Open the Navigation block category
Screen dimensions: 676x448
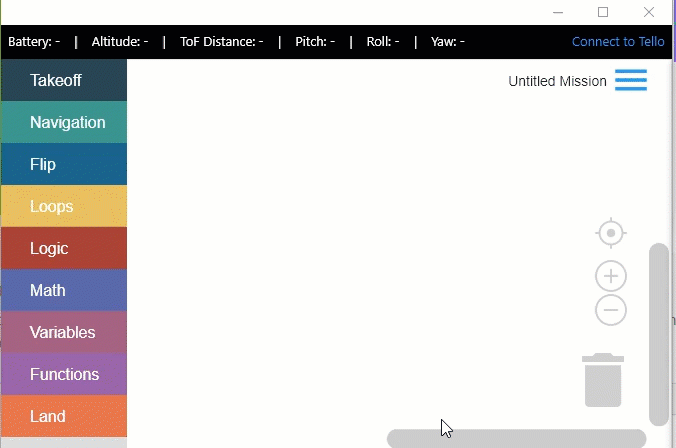coord(64,122)
